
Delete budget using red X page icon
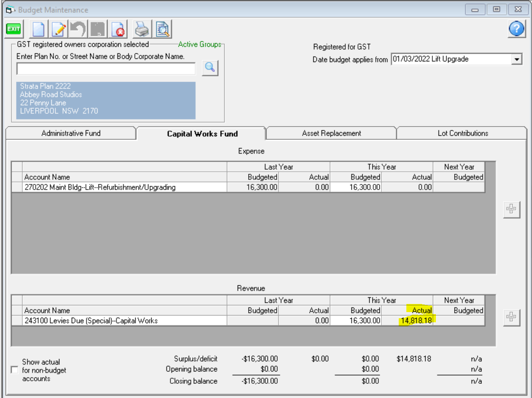(118, 29)
